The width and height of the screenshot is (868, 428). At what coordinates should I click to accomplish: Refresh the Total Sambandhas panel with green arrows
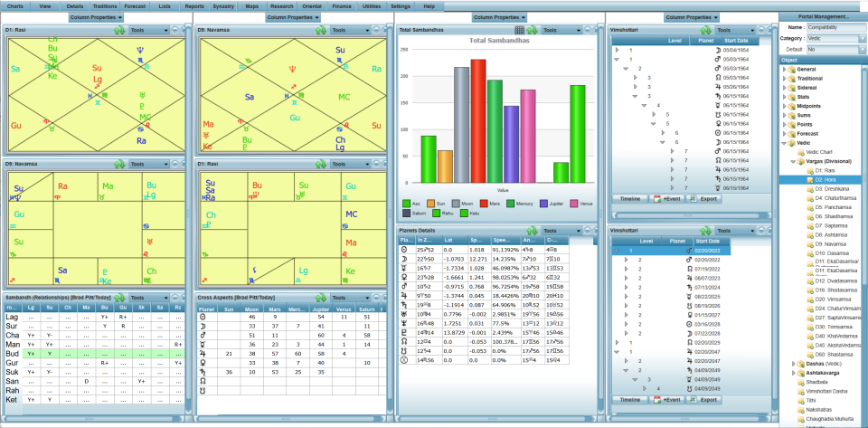click(x=532, y=30)
